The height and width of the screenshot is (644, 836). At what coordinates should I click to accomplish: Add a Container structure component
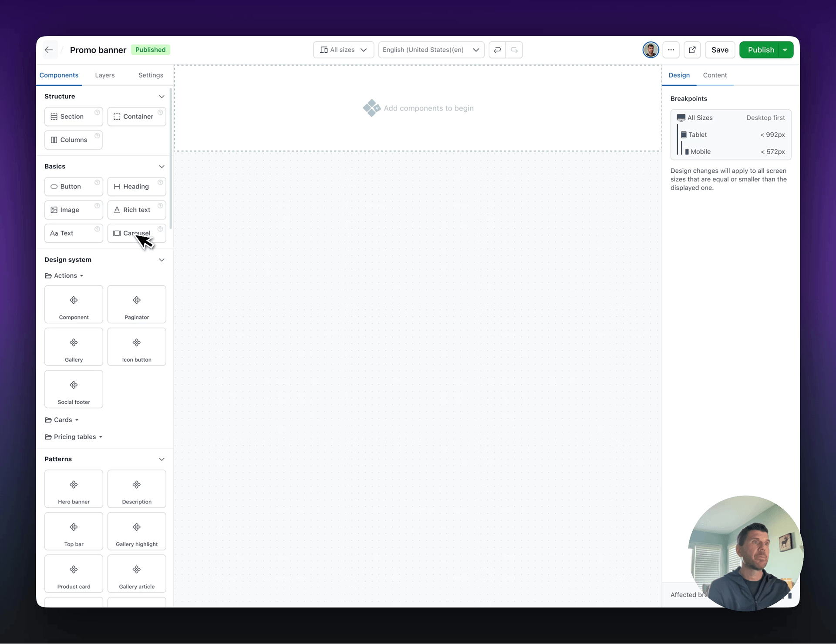137,117
